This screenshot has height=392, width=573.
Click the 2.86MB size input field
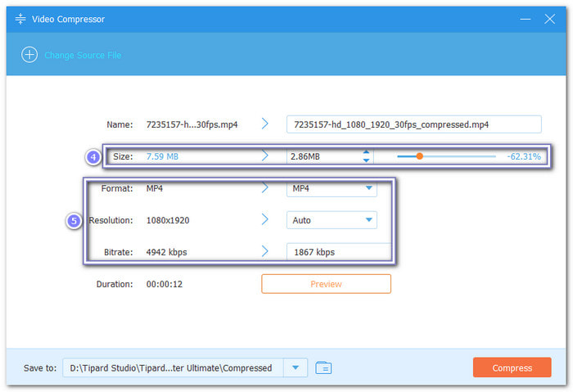pos(322,155)
